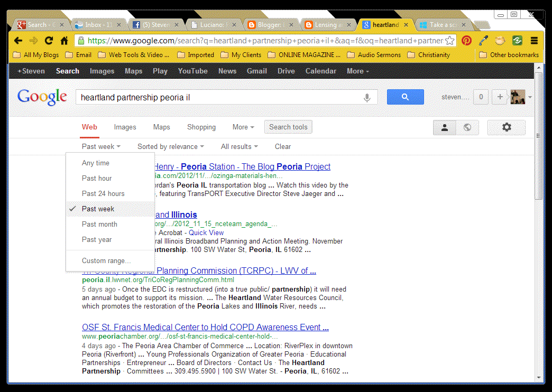Viewport: 552px width, 392px height.
Task: Expand the More search category dropdown
Action: coord(243,127)
